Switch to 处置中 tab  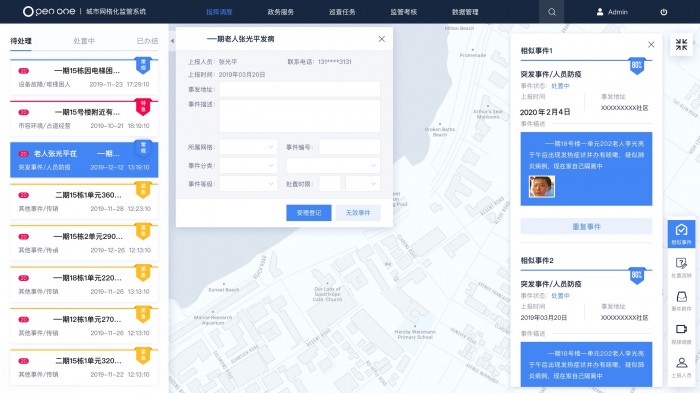(x=84, y=41)
